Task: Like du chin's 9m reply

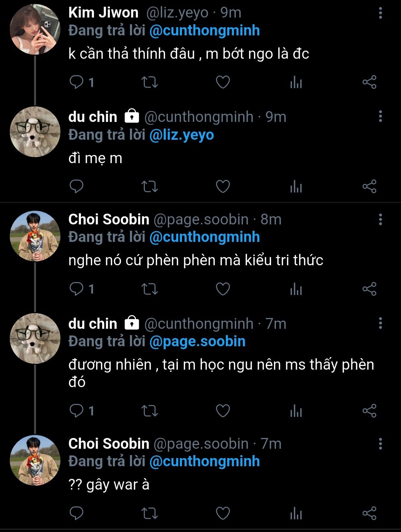Action: (223, 186)
